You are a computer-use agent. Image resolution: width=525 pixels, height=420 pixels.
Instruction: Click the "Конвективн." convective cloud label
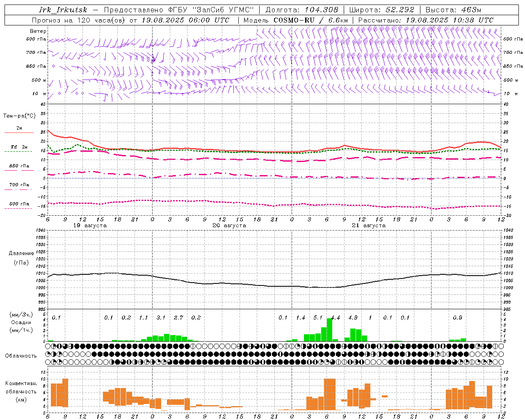tap(21, 383)
